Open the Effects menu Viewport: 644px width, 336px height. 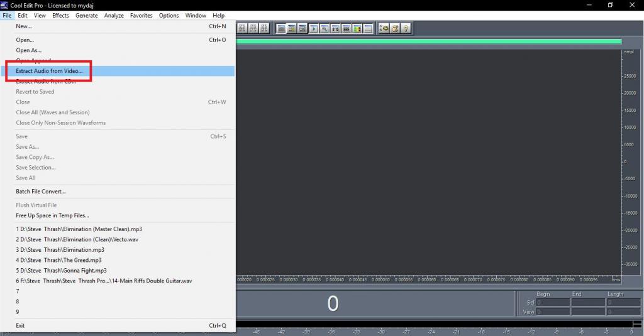(60, 16)
